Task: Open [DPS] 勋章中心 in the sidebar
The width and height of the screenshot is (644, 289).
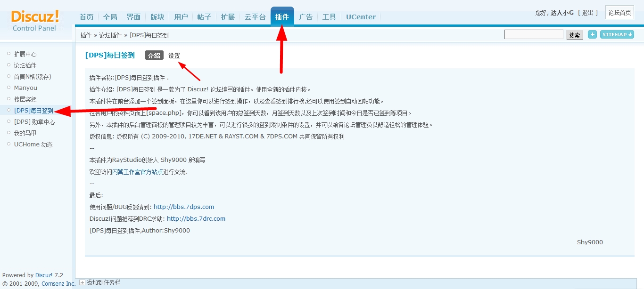Action: pyautogui.click(x=34, y=122)
